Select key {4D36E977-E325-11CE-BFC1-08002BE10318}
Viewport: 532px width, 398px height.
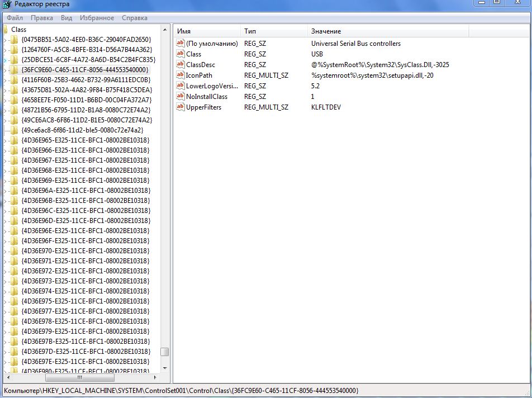[86, 311]
